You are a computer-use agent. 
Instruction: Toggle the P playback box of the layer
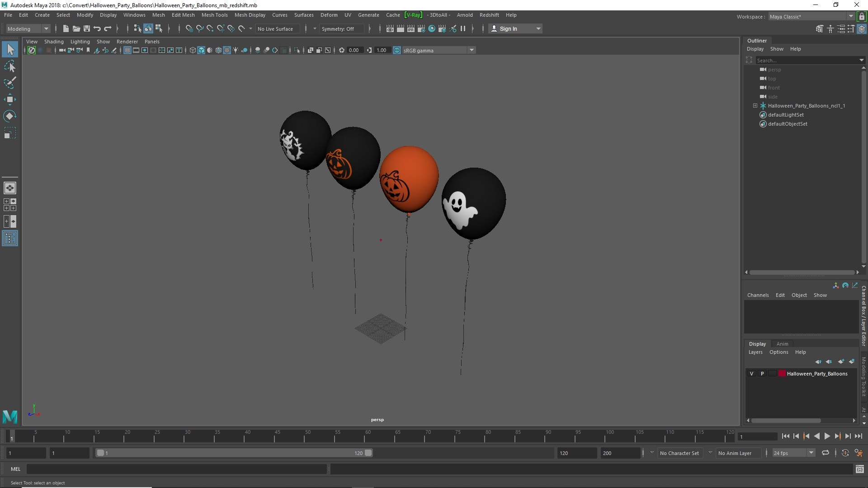coord(762,374)
